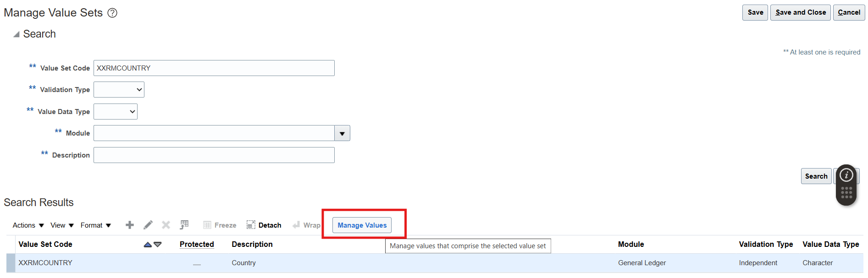Open the Format menu
Screen dimensions: 868x278
(95, 225)
